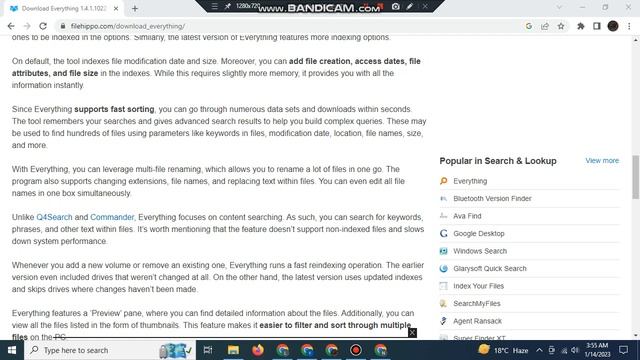Open the tab search chevron

point(559,7)
